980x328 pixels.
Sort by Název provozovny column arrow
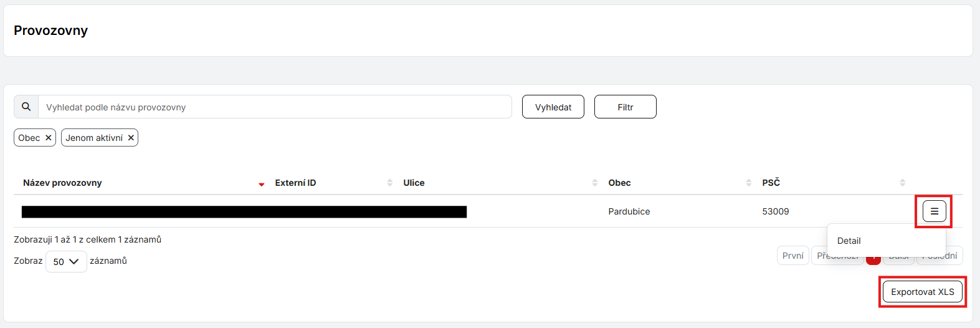[262, 183]
